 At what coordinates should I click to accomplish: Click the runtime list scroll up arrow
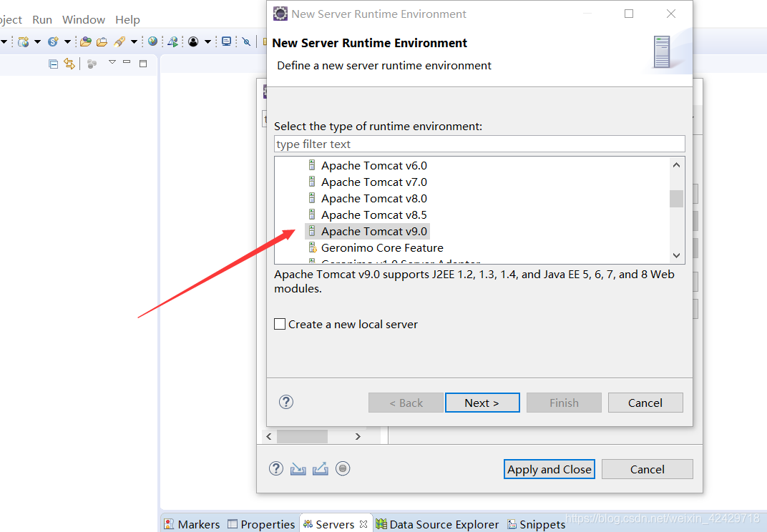(x=677, y=164)
